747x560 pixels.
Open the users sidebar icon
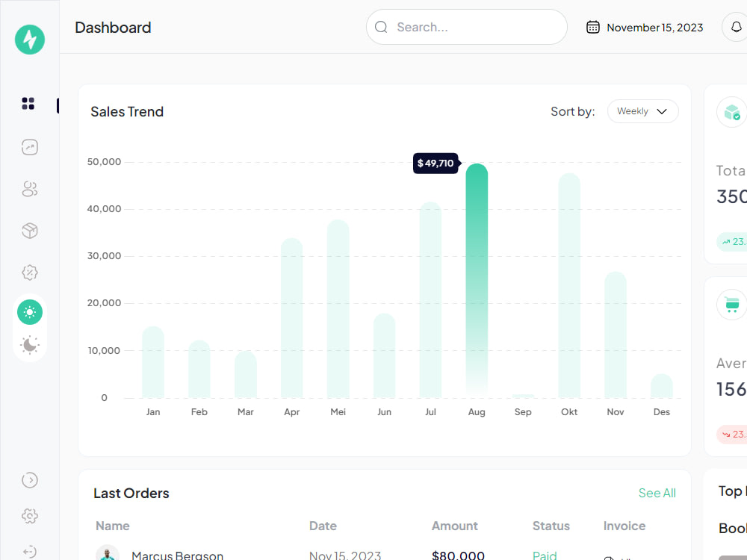tap(30, 189)
